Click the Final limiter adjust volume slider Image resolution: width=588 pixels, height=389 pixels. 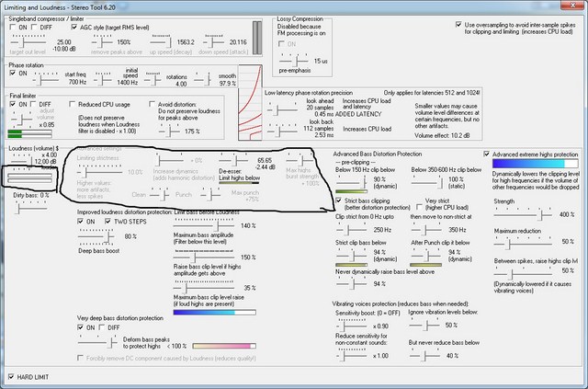pos(22,119)
